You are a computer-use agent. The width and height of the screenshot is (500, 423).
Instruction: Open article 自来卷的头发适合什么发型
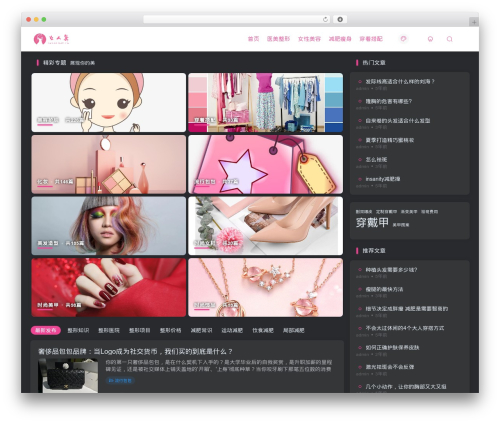pos(398,121)
